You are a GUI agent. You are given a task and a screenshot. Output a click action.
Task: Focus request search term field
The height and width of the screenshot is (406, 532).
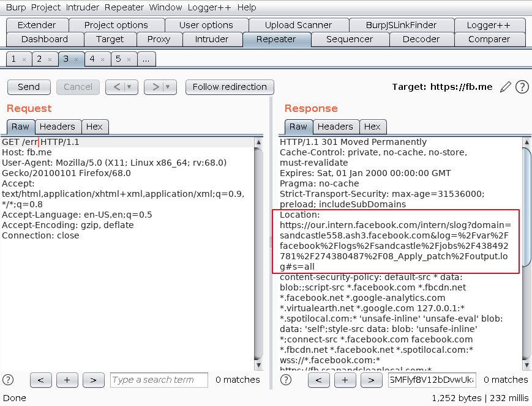159,380
